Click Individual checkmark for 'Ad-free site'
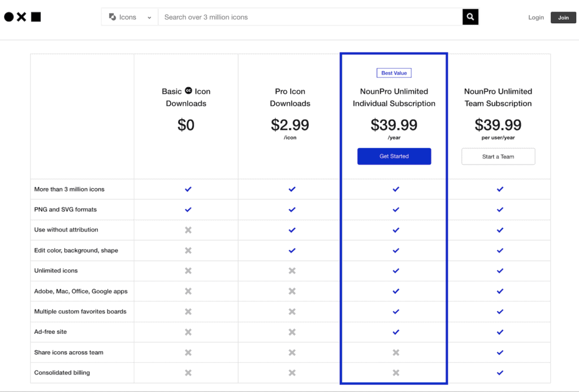 [396, 332]
